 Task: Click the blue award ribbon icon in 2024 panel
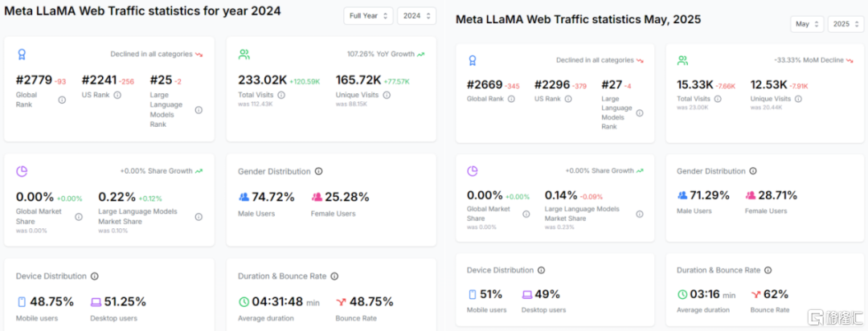click(22, 55)
